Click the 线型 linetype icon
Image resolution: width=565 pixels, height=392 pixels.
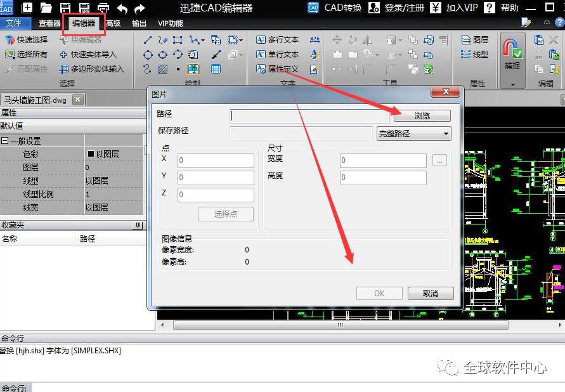point(464,54)
